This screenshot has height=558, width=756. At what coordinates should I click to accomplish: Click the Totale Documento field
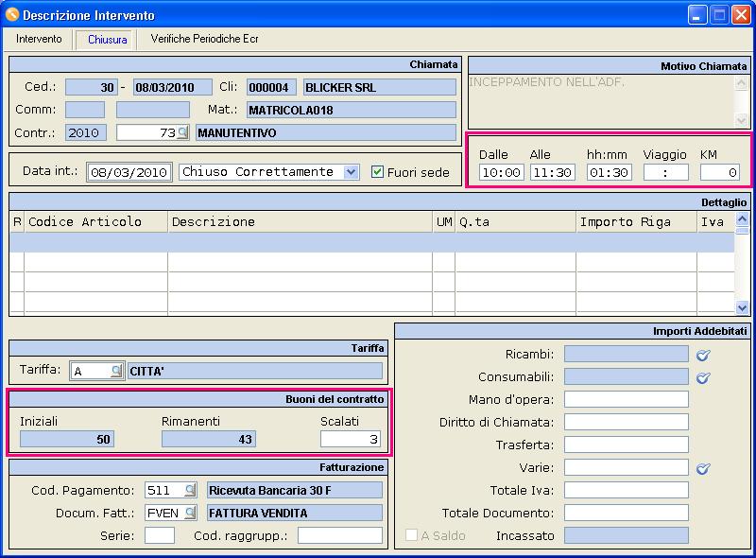tap(627, 513)
